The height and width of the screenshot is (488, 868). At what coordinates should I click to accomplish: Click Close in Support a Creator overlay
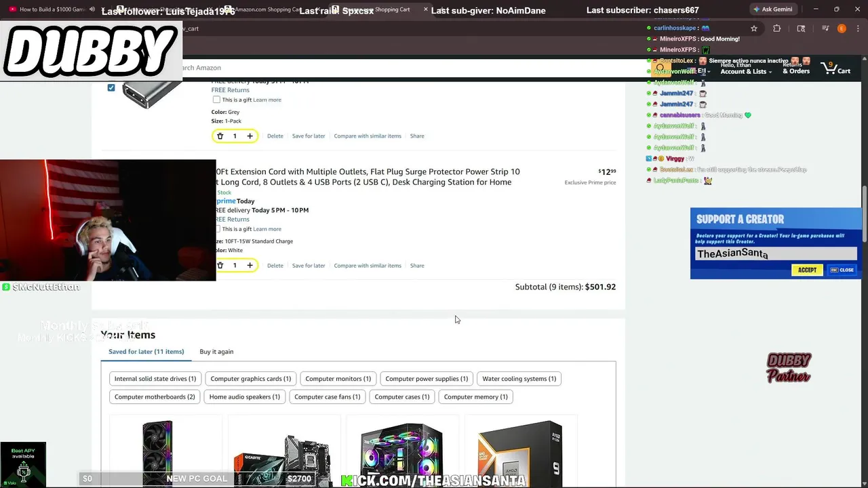pyautogui.click(x=842, y=270)
